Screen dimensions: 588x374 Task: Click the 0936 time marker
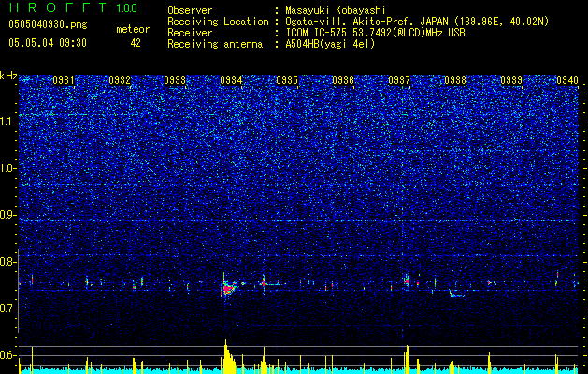tap(343, 80)
